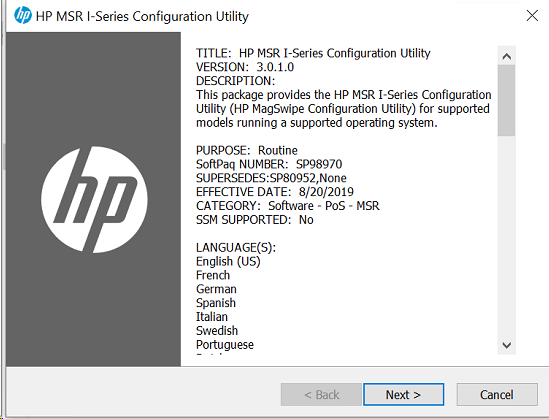Click the SSM SUPPORTED: No line
Screen dimensions: 549x419
tap(255, 220)
